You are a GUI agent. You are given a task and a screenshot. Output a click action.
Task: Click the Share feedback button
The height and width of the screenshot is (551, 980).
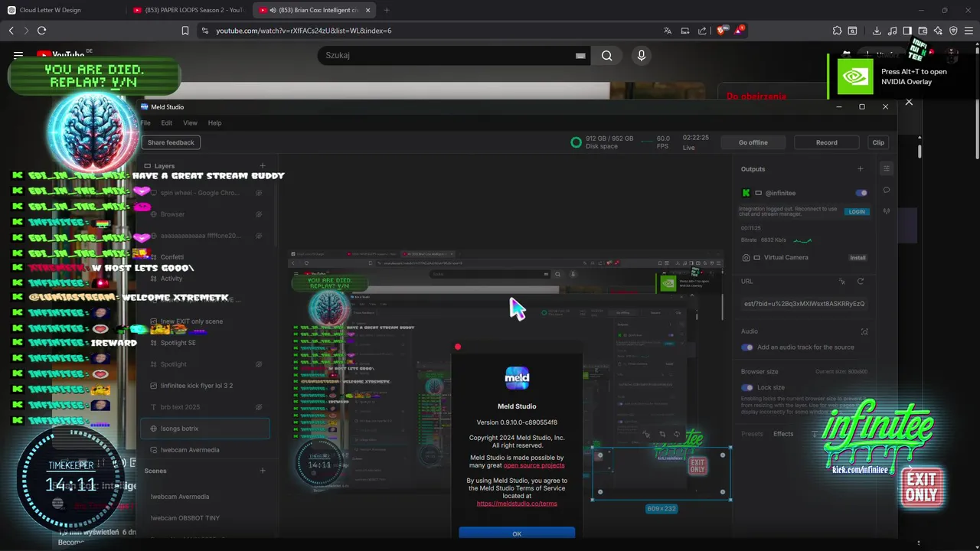tap(171, 142)
